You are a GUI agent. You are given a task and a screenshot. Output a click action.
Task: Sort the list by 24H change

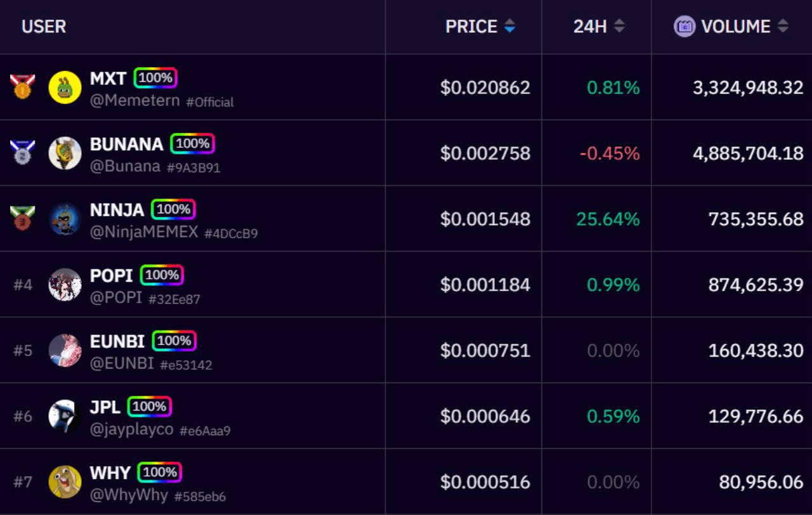(x=599, y=27)
